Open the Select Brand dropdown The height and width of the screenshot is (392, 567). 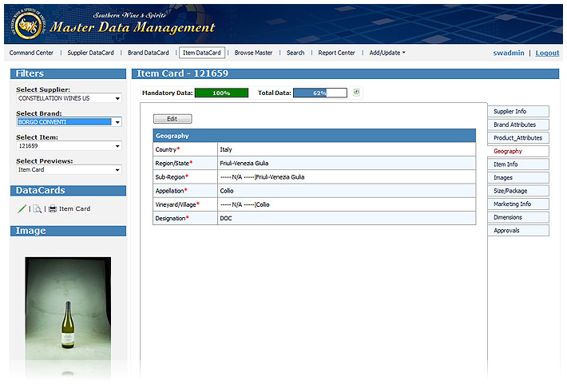(69, 122)
